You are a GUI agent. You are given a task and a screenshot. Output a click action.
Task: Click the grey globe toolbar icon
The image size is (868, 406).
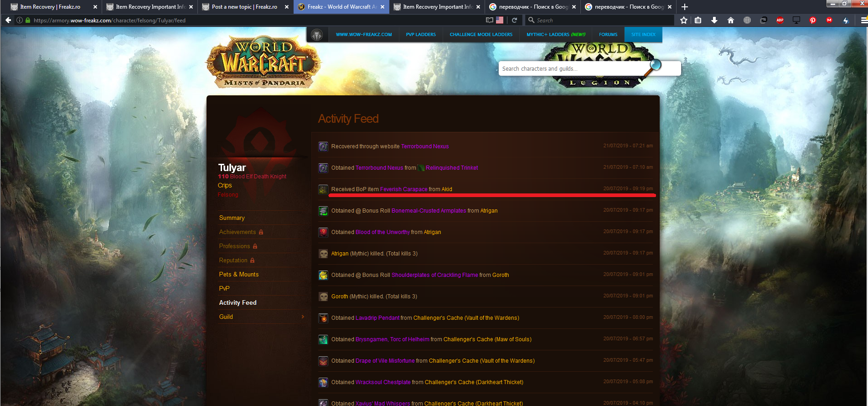coord(747,20)
